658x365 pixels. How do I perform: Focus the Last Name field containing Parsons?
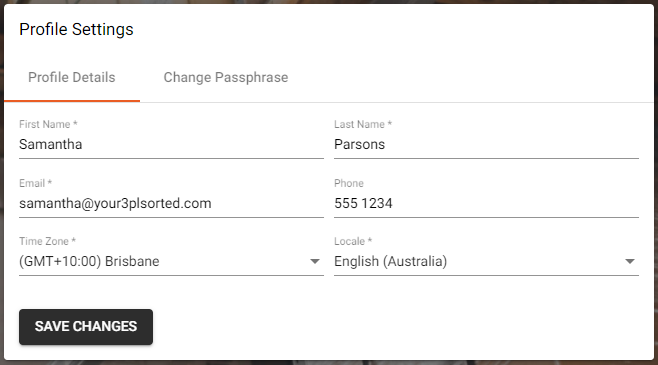(x=486, y=144)
